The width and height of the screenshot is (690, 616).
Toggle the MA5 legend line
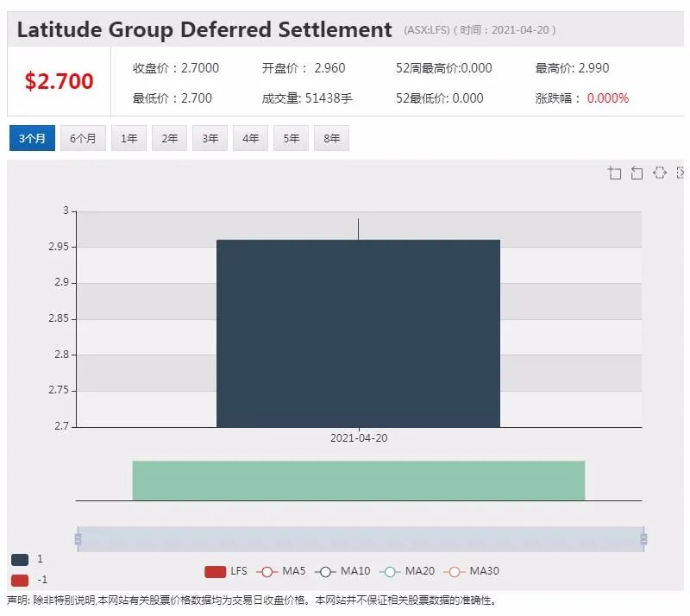[x=281, y=571]
